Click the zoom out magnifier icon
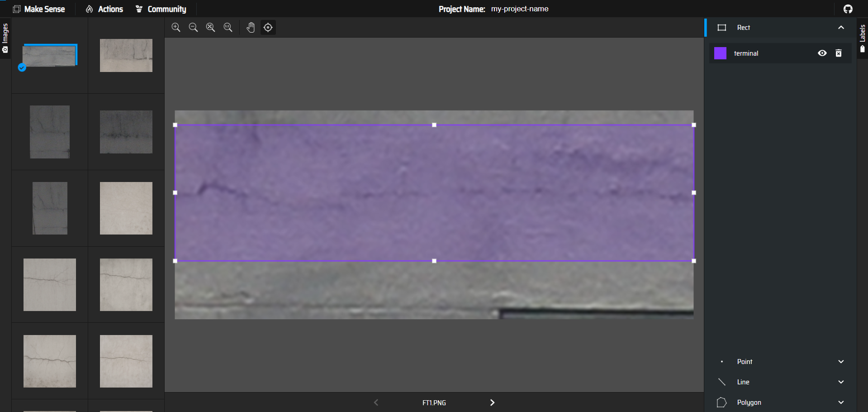 193,28
